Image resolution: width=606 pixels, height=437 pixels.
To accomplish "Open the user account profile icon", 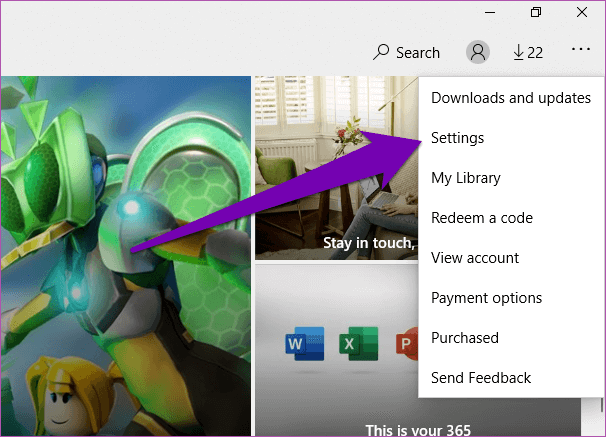I will point(478,52).
